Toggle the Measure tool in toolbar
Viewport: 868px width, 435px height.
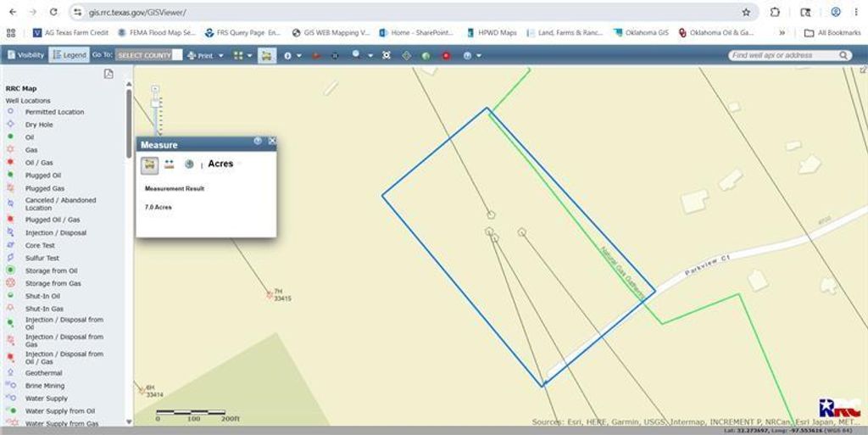267,55
